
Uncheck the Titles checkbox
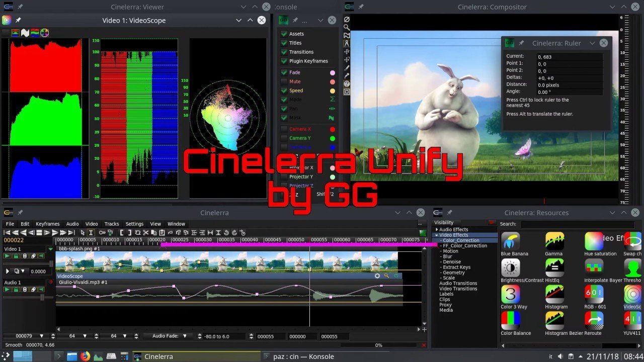coord(284,43)
